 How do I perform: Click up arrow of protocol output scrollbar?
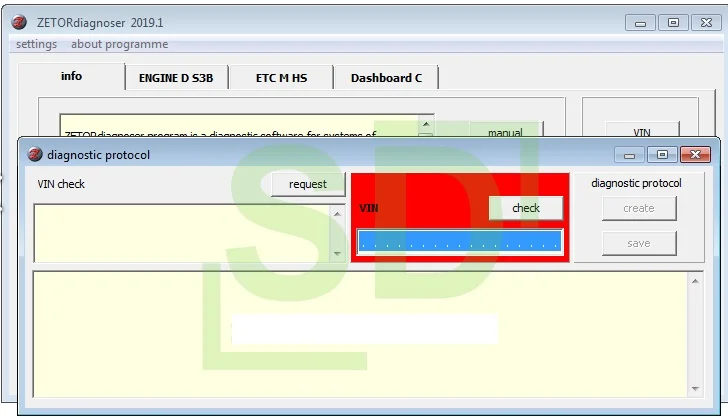[695, 281]
